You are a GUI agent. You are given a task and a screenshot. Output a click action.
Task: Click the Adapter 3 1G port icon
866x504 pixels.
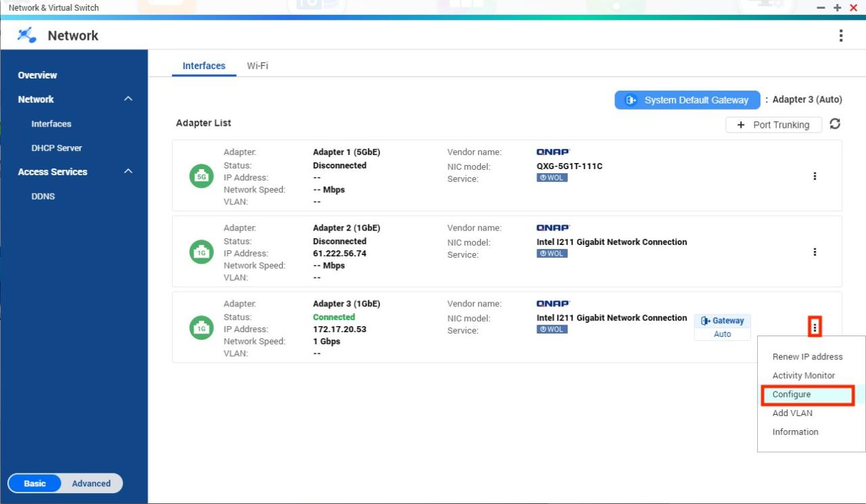coord(201,328)
